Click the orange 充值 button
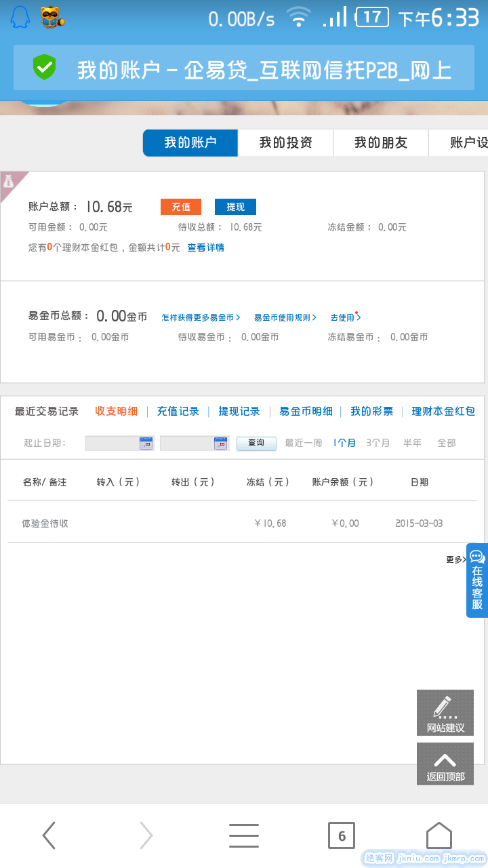488x868 pixels. (181, 207)
